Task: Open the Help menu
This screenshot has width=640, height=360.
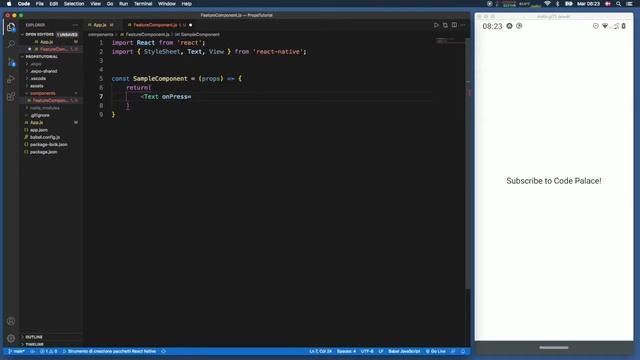Action: [x=187, y=4]
